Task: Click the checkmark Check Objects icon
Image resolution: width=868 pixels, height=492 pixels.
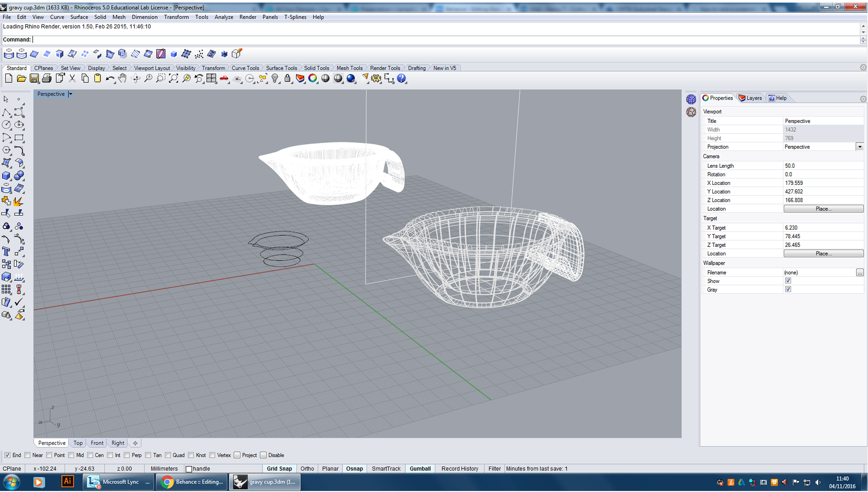Action: (19, 302)
